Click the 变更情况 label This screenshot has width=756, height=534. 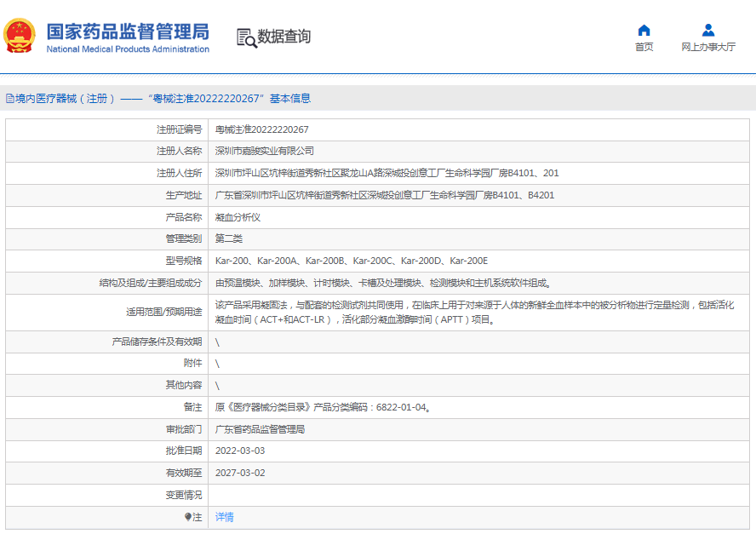click(x=184, y=495)
